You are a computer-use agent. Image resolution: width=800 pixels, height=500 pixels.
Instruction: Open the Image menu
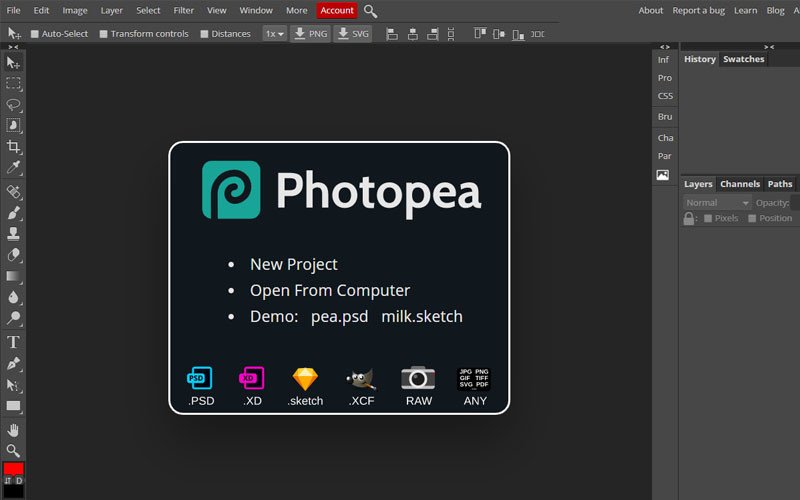[x=75, y=10]
